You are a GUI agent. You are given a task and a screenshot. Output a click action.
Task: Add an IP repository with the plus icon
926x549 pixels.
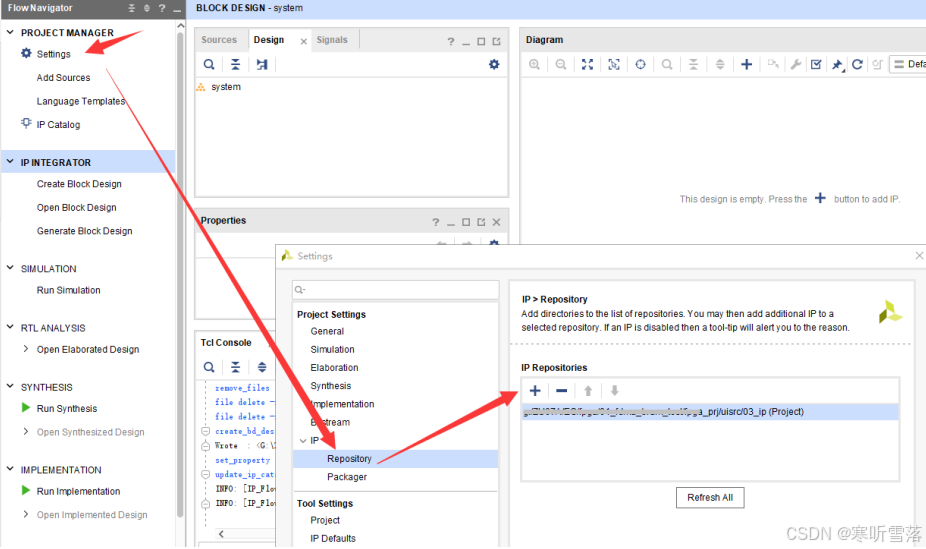(535, 391)
